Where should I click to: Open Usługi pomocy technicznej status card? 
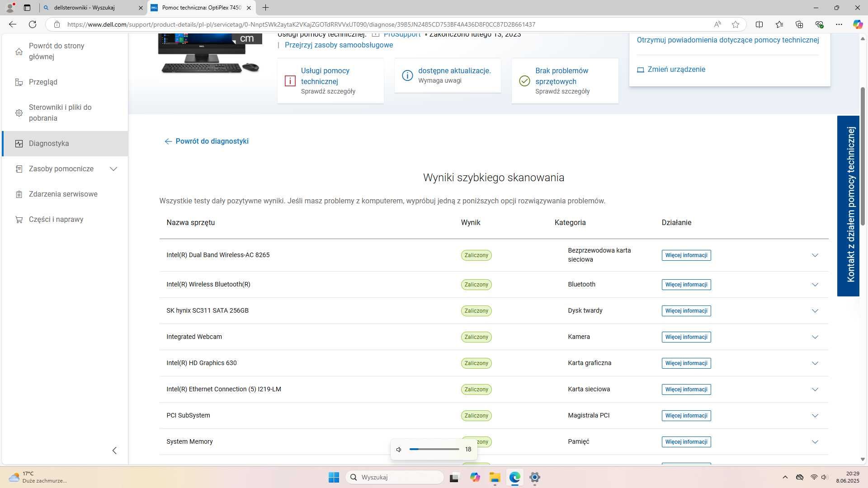point(330,80)
